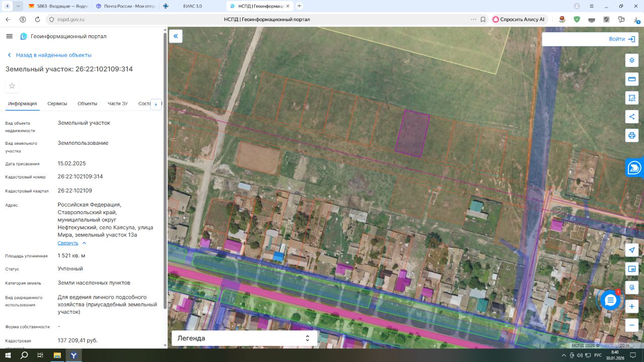Open browser downloads
This screenshot has width=644, height=362.
pos(636,20)
